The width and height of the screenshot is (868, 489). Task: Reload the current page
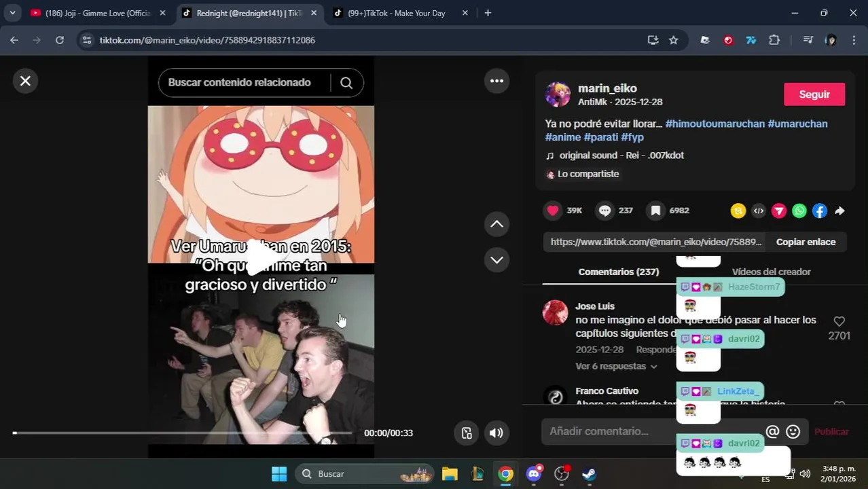coord(60,40)
